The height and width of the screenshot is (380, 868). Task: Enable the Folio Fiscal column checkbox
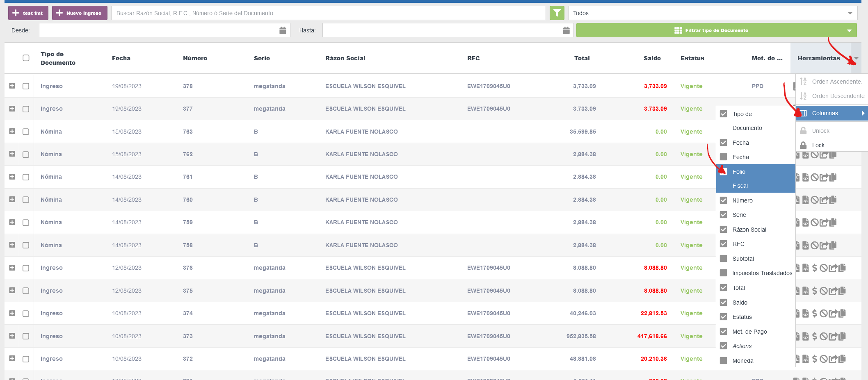(724, 172)
